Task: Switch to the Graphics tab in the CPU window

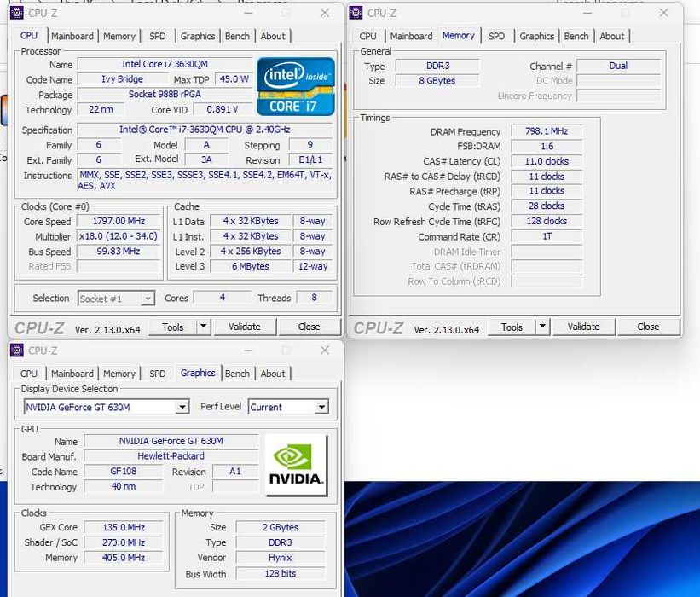Action: point(198,36)
